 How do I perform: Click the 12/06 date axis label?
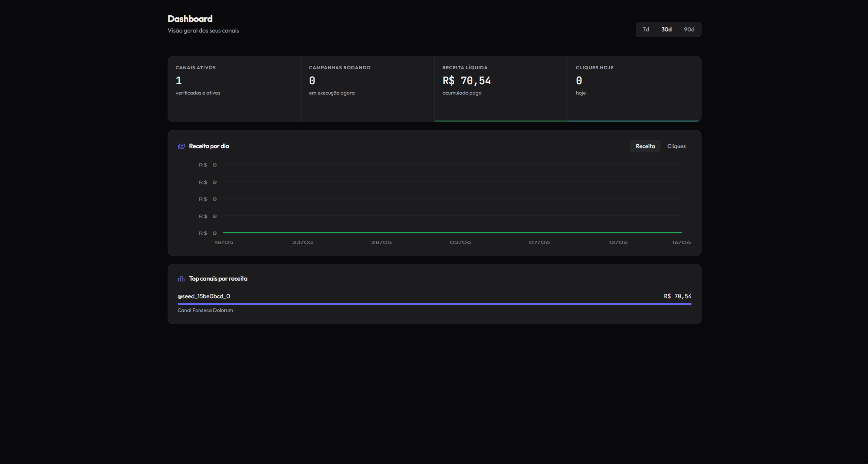(618, 242)
